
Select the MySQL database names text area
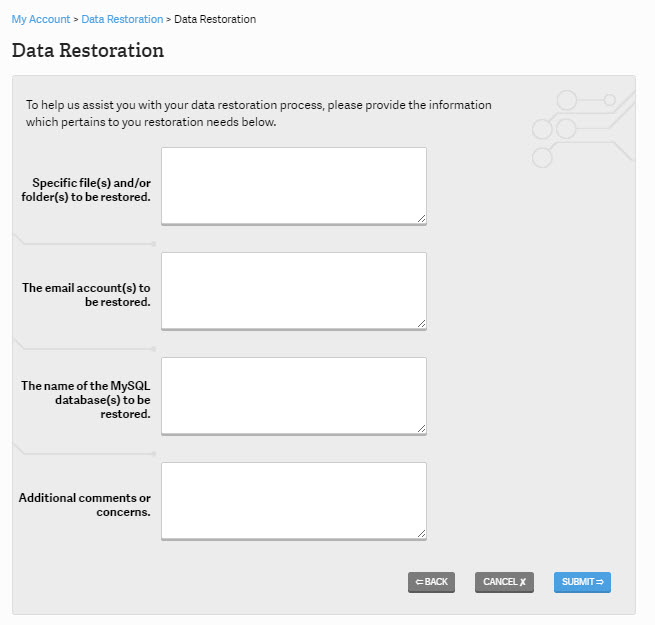click(293, 395)
